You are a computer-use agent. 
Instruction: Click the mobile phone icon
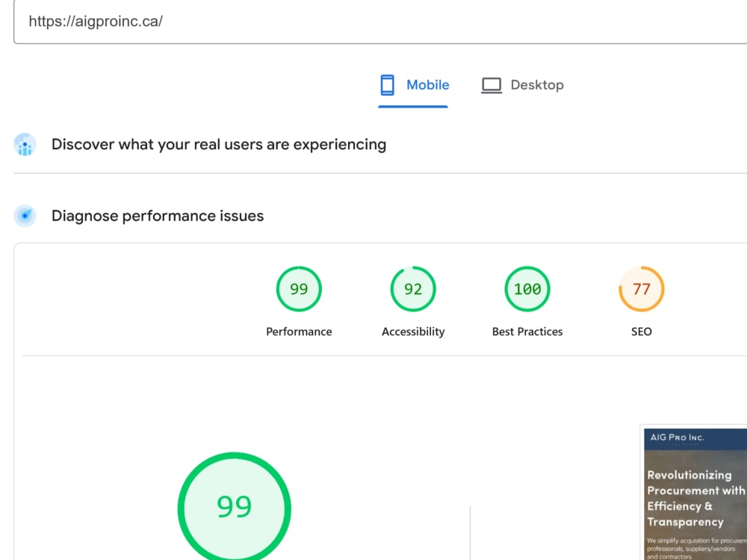(x=387, y=85)
